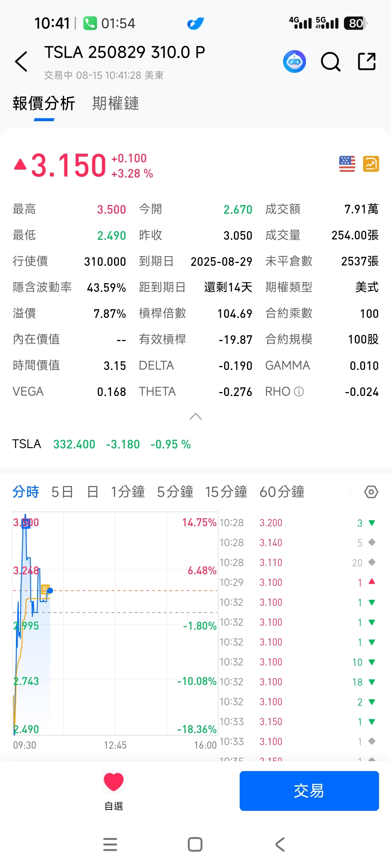Tap the 10:33 3.100 trade row
This screenshot has height=868, width=391.
tap(298, 741)
